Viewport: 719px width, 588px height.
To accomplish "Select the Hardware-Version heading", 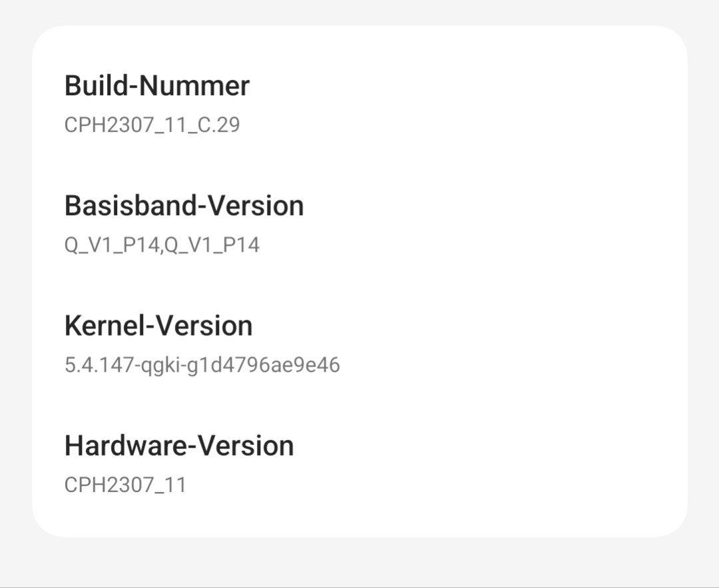I will click(179, 445).
